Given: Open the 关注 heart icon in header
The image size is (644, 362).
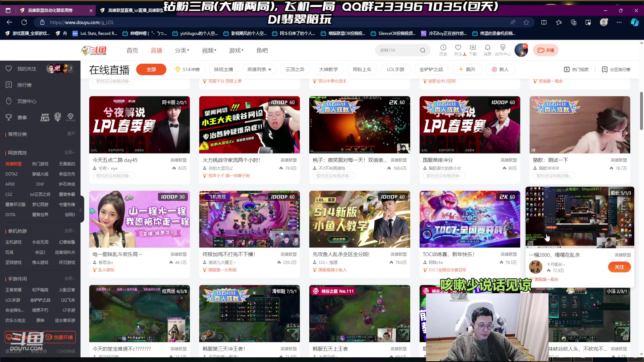Looking at the screenshot, I should (x=458, y=50).
